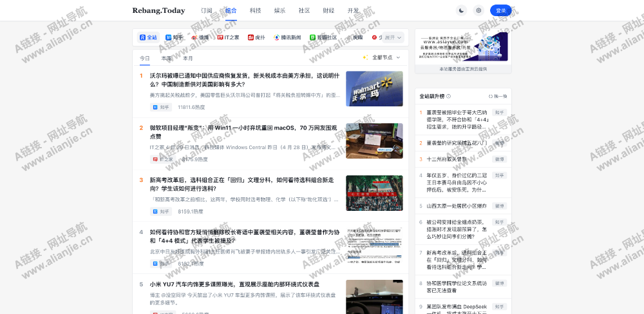Viewport: 644px width, 314px height.
Task: Show the 本月 ranking tab
Action: (187, 58)
